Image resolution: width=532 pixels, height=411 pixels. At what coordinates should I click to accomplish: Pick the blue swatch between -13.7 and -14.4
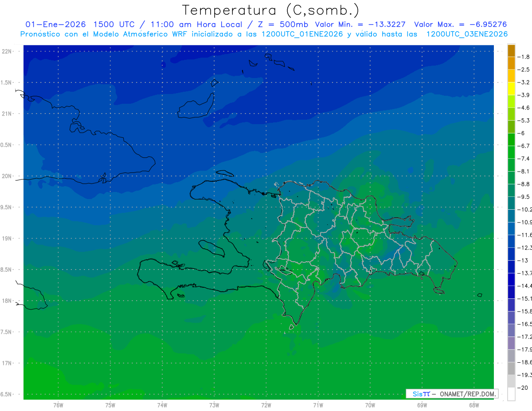pyautogui.click(x=511, y=279)
